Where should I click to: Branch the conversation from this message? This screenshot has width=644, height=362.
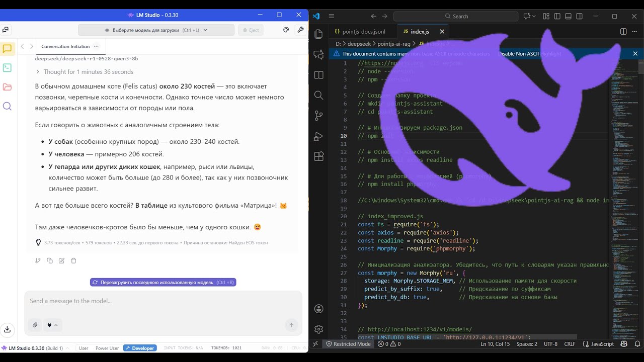click(38, 260)
